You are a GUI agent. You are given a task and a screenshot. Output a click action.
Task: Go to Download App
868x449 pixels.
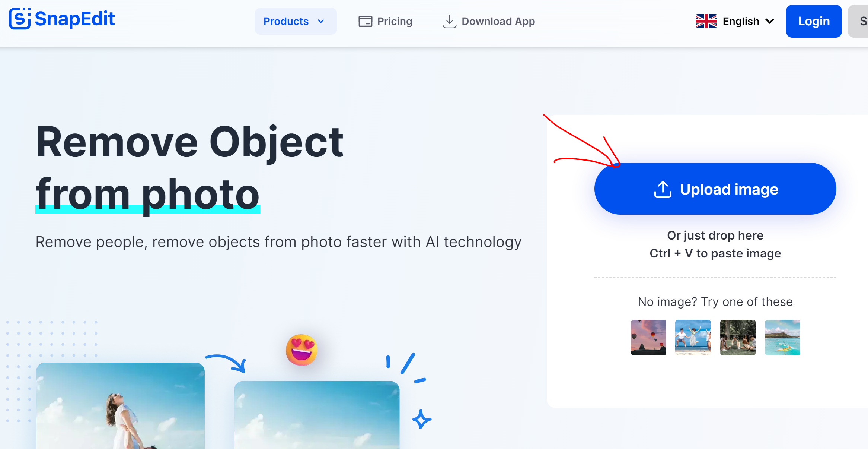tap(498, 21)
